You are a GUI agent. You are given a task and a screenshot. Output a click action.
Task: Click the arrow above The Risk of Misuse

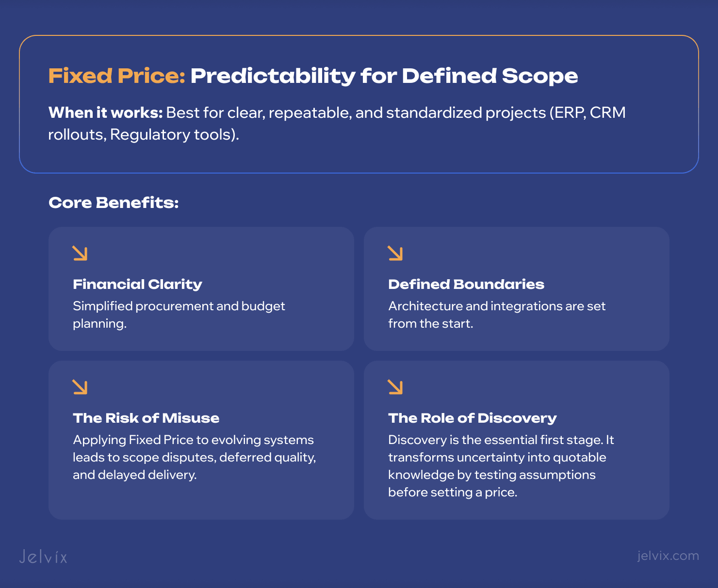pos(80,387)
